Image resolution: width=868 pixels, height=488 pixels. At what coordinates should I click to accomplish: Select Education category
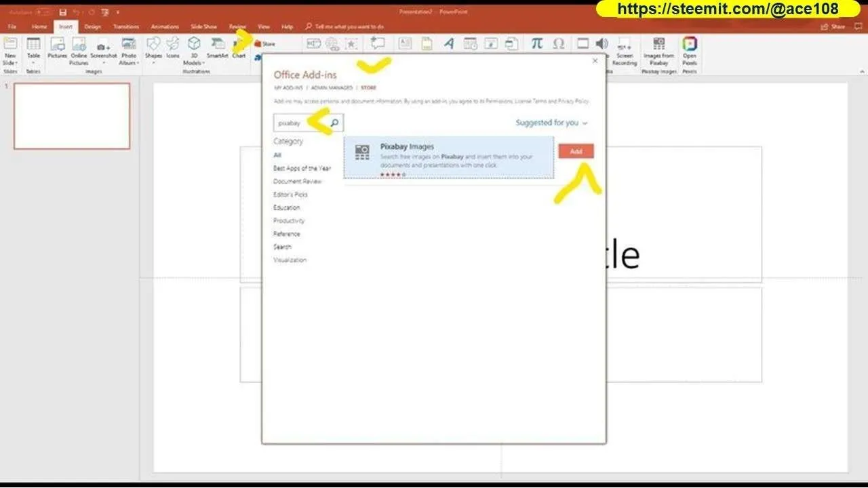[286, 207]
